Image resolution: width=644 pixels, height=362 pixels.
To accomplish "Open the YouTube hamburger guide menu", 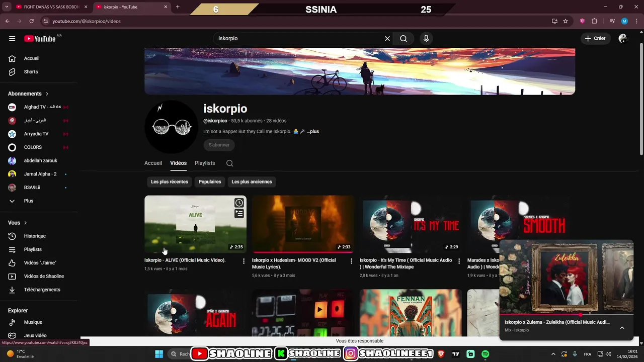I will point(12,39).
